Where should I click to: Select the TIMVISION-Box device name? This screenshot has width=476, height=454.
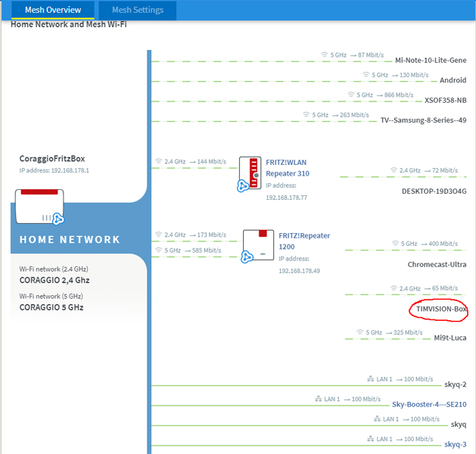coord(441,309)
